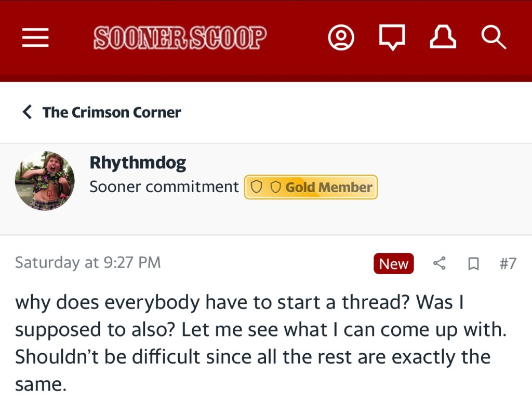Viewport: 532px width, 402px height.
Task: Share this post via share icon
Action: (440, 264)
